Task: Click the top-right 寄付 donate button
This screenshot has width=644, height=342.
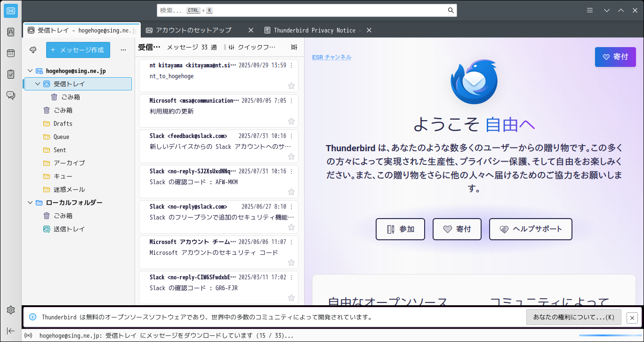Action: tap(615, 57)
